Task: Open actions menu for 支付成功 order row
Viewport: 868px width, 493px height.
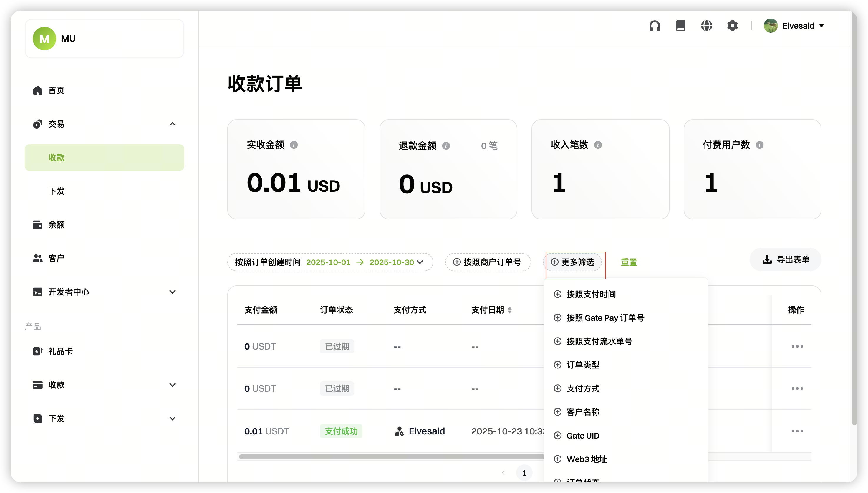Action: click(x=797, y=431)
